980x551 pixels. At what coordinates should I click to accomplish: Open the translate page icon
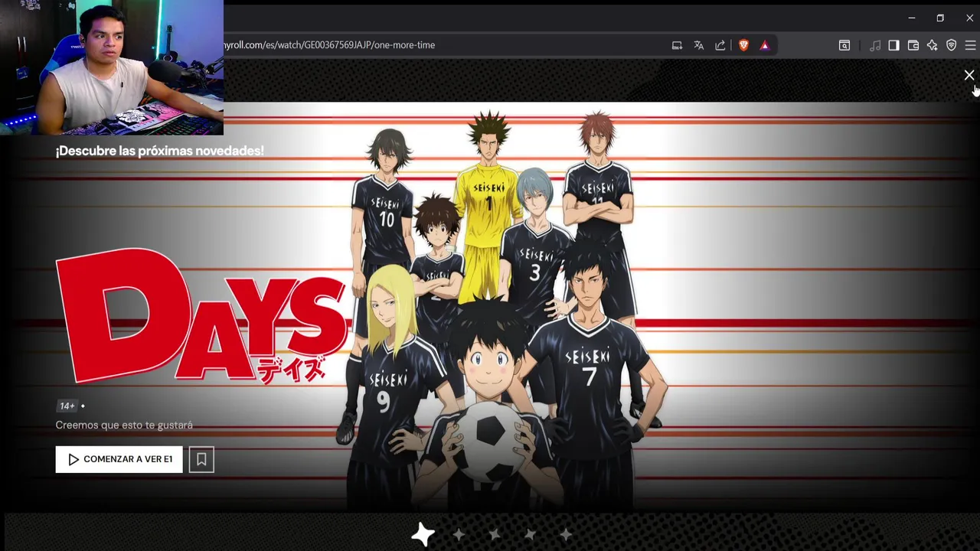[x=698, y=45]
